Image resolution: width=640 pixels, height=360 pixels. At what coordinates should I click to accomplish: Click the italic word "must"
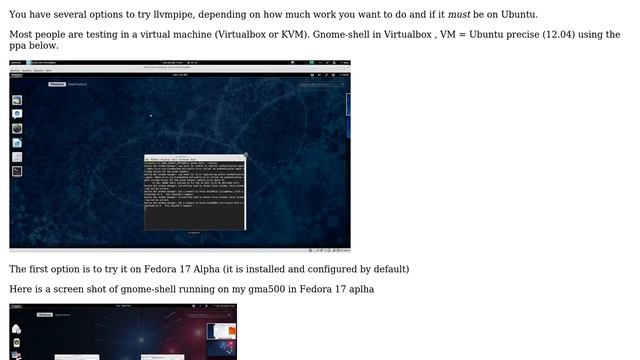coord(459,14)
